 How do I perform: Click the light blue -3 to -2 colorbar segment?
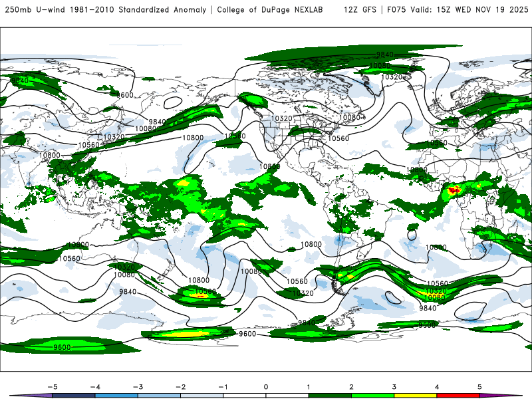pos(159,396)
